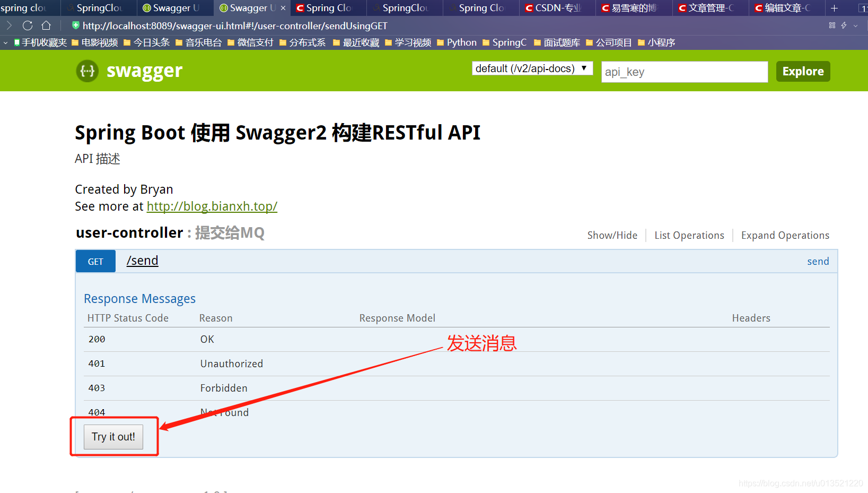The height and width of the screenshot is (493, 868).
Task: Click the Show/Hide link
Action: [612, 235]
